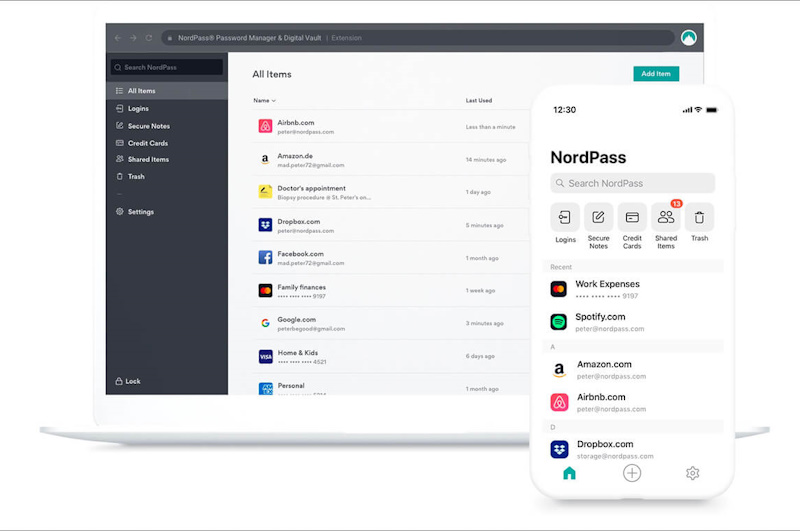The height and width of the screenshot is (531, 800).
Task: Open the Facebook.com entry
Action: click(390, 258)
